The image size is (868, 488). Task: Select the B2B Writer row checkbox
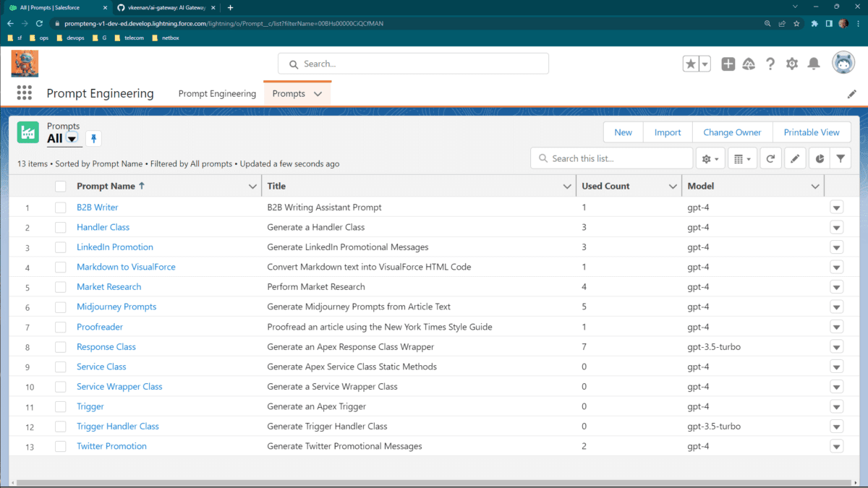pyautogui.click(x=61, y=207)
